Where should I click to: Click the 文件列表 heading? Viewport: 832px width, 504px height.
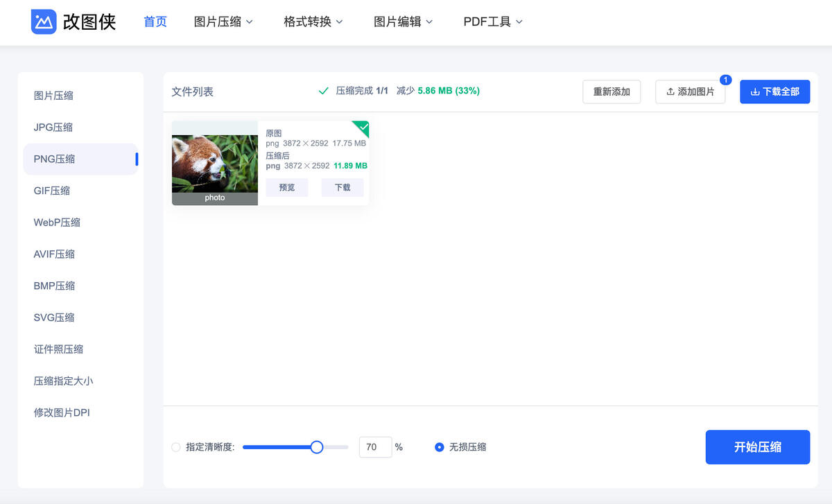[193, 92]
